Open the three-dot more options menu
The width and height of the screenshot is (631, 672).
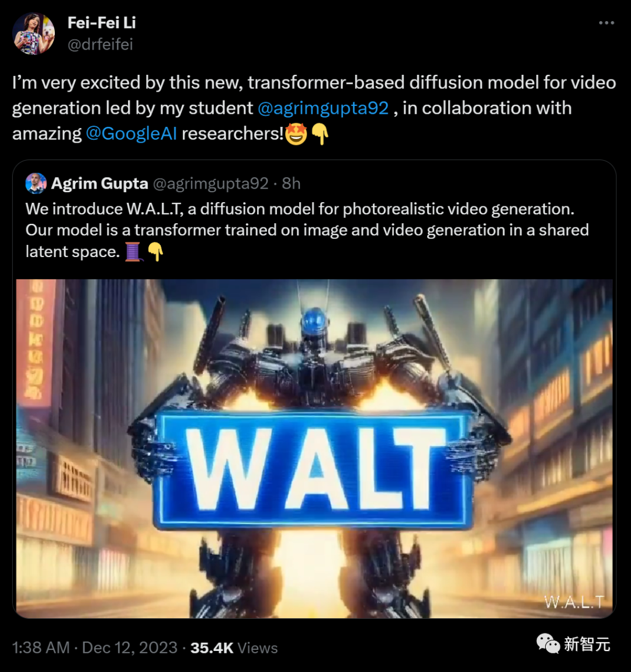tap(606, 23)
